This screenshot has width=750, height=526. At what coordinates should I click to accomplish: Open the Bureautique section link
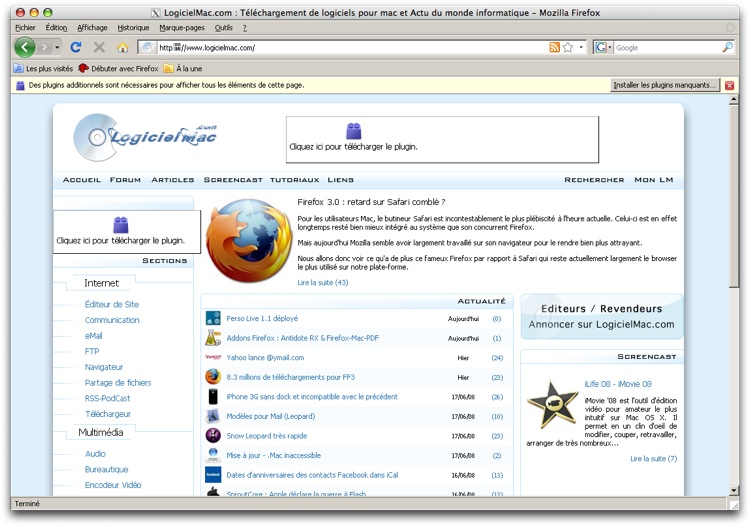pos(107,470)
